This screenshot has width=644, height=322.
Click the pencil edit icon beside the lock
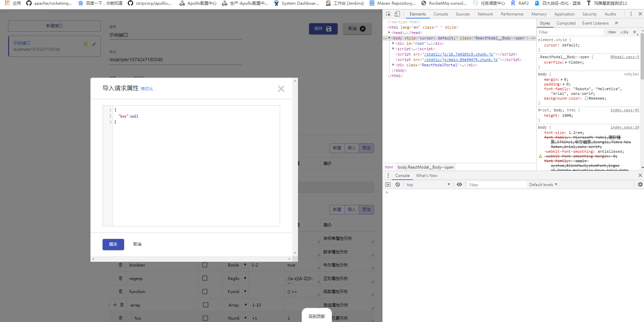94,44
